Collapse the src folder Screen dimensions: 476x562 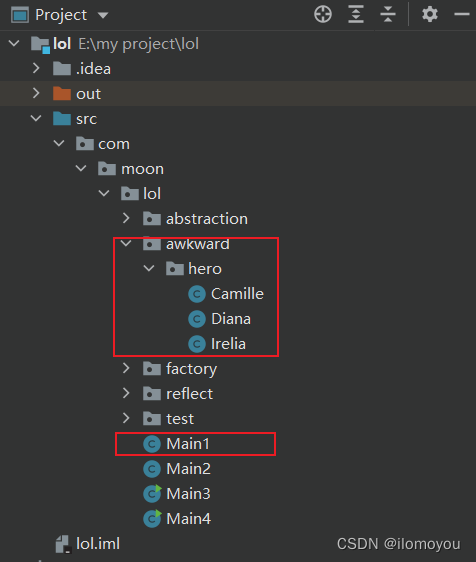[x=36, y=118]
